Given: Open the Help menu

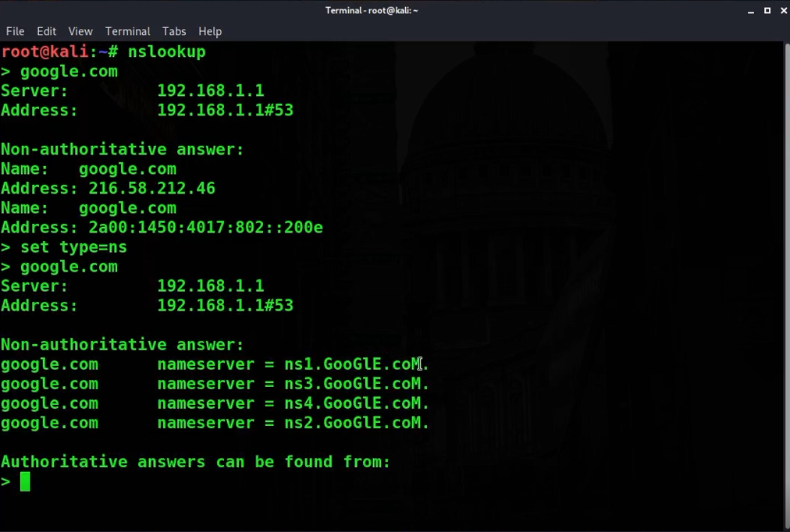Looking at the screenshot, I should pyautogui.click(x=210, y=31).
